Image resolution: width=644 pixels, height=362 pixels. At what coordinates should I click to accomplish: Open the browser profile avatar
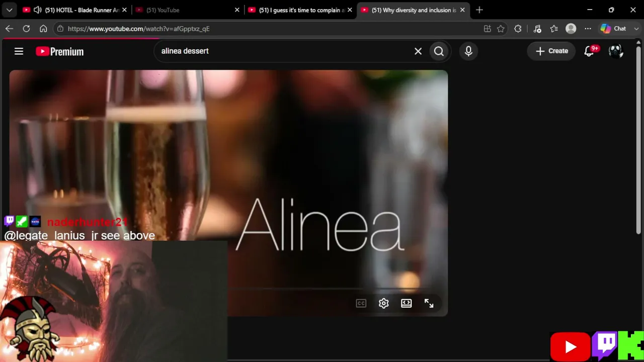[571, 29]
